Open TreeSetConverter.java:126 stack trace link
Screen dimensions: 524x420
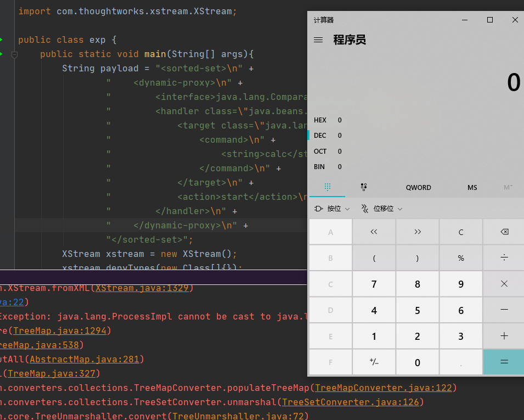coord(351,402)
